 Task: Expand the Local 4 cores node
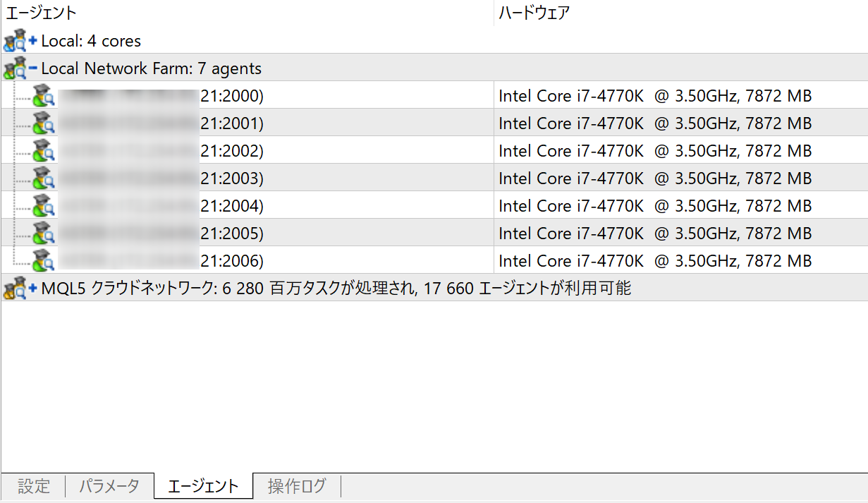click(33, 41)
